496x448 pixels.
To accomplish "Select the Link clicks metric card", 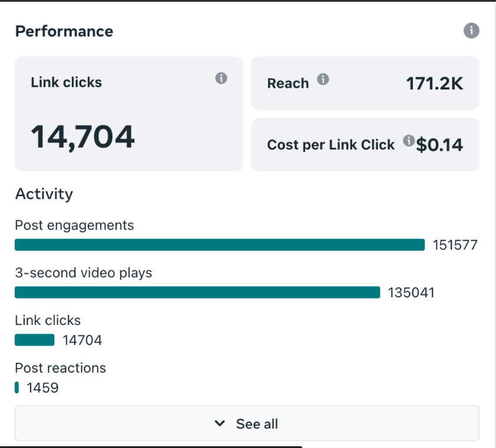I will pyautogui.click(x=129, y=113).
